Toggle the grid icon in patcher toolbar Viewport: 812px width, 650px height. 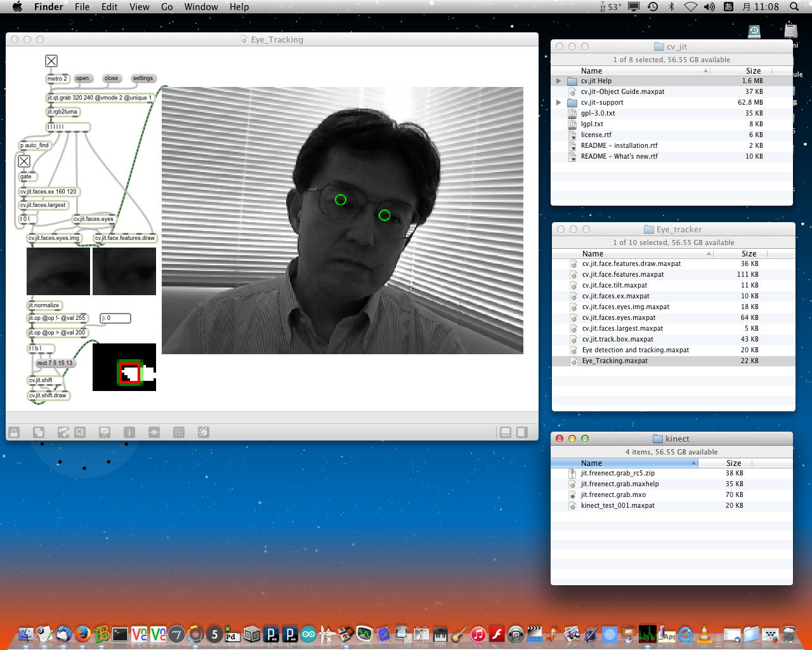click(179, 432)
